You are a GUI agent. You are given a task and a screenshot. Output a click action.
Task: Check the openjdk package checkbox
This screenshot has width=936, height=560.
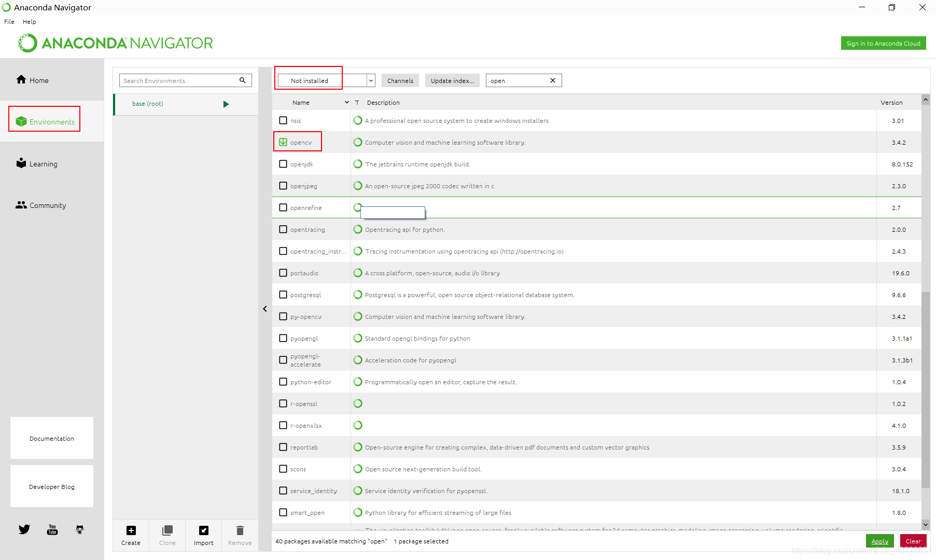tap(283, 164)
